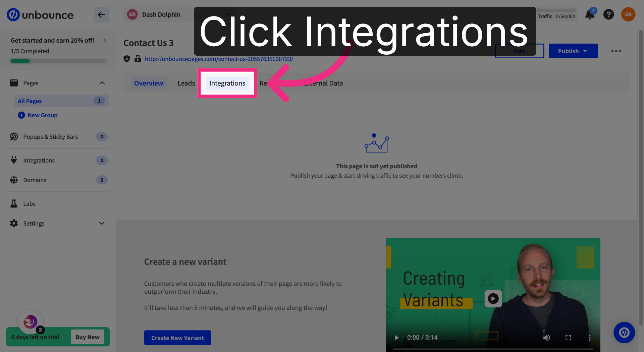Select All Pages in sidebar
The width and height of the screenshot is (644, 352).
pyautogui.click(x=61, y=101)
